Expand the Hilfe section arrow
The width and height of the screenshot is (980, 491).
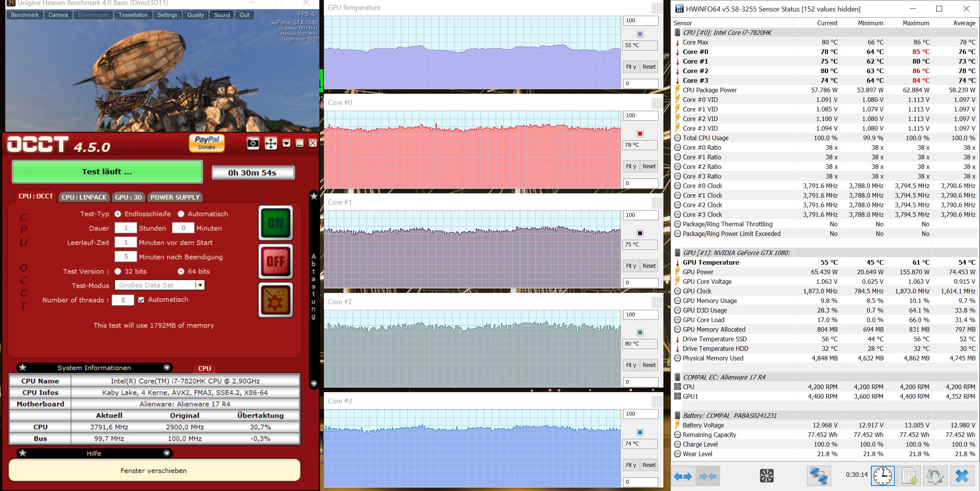pos(167,453)
